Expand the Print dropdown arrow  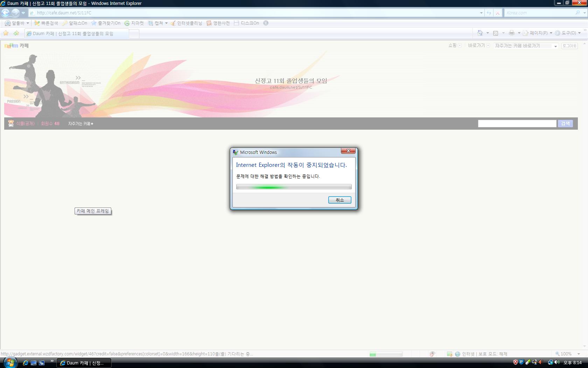coord(519,33)
